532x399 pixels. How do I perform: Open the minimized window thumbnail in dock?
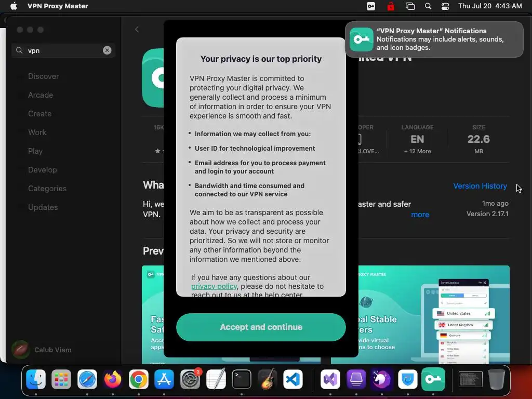coord(471,379)
